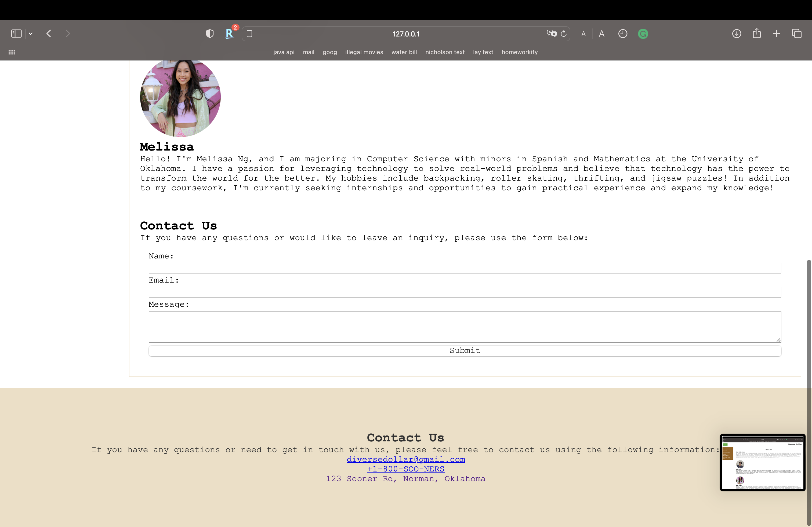The image size is (812, 527).
Task: Show Reader view in address bar
Action: coord(249,34)
